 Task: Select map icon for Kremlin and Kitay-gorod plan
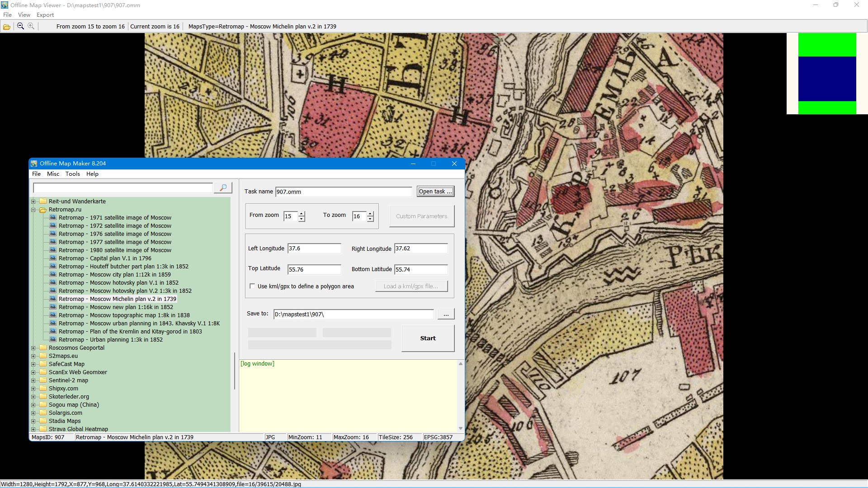(53, 331)
